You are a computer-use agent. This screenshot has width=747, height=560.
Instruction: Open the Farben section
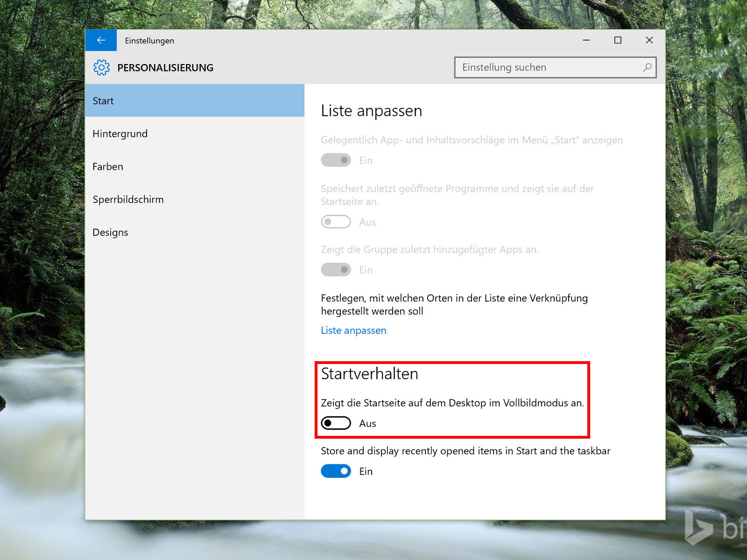pos(195,167)
